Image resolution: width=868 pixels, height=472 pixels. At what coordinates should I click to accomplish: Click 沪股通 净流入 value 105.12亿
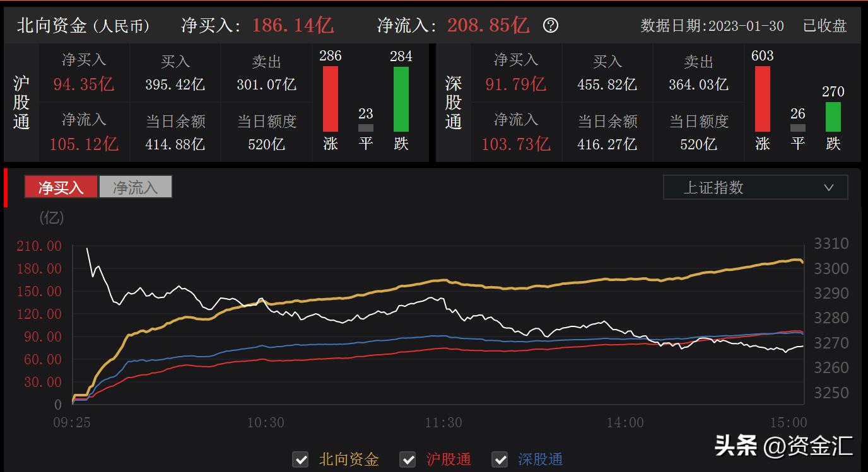(x=84, y=144)
